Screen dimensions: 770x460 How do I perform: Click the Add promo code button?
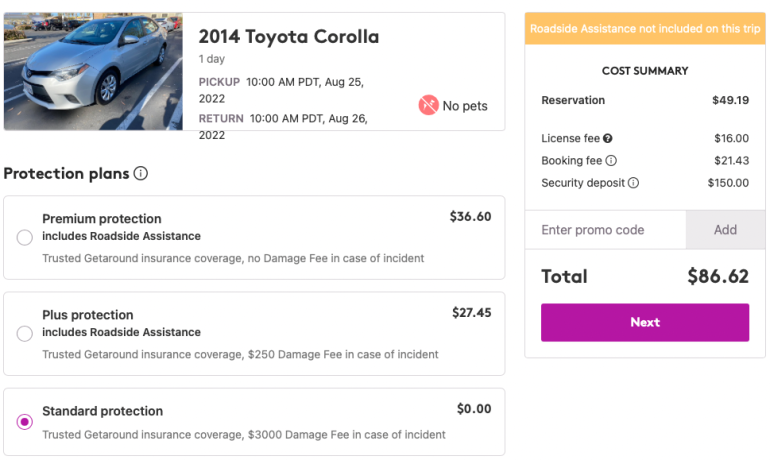click(x=725, y=230)
